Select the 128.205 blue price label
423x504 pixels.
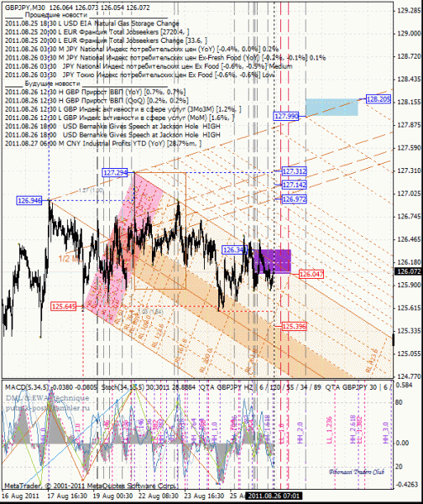379,99
